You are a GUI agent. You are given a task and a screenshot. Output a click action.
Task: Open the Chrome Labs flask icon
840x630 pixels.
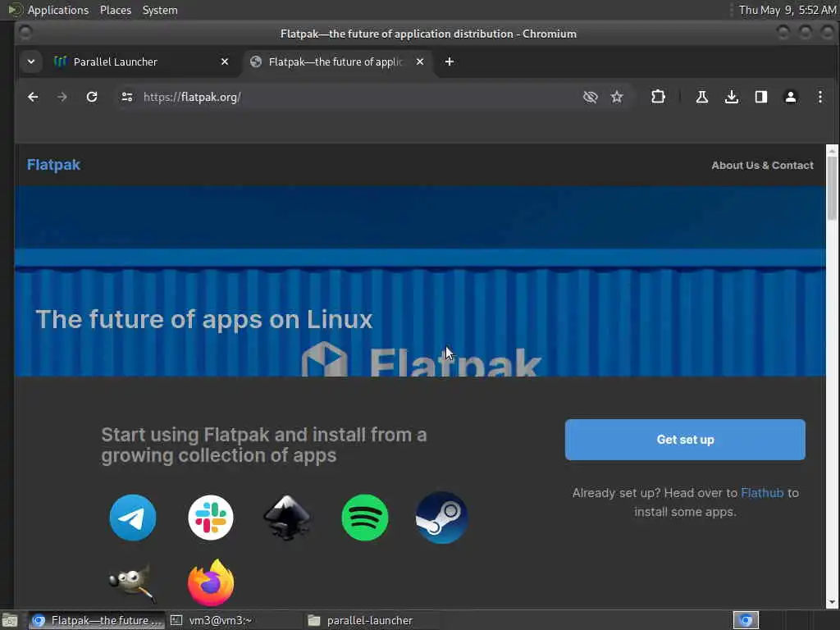click(702, 97)
